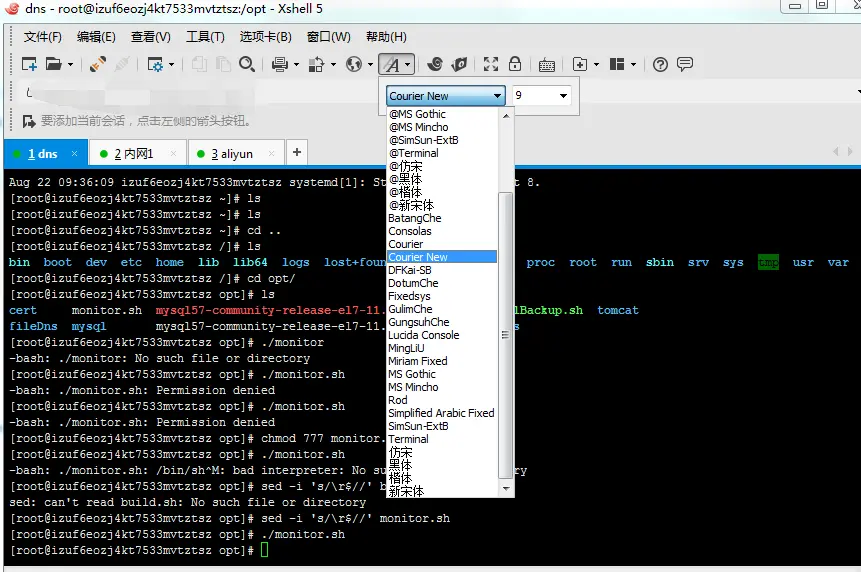Image resolution: width=861 pixels, height=572 pixels.
Task: Launch Xagent key icon
Action: (459, 64)
